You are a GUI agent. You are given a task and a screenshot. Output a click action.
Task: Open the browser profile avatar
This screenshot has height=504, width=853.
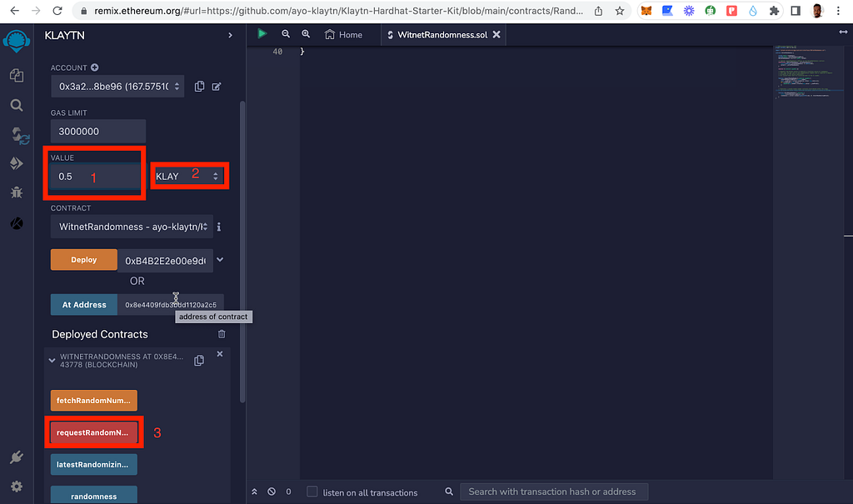tap(817, 11)
